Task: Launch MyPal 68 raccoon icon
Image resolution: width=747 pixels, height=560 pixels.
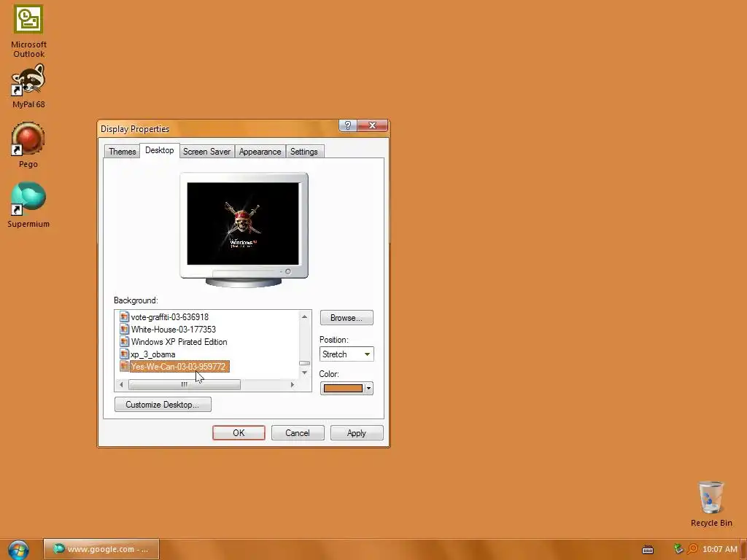Action: pos(28,87)
